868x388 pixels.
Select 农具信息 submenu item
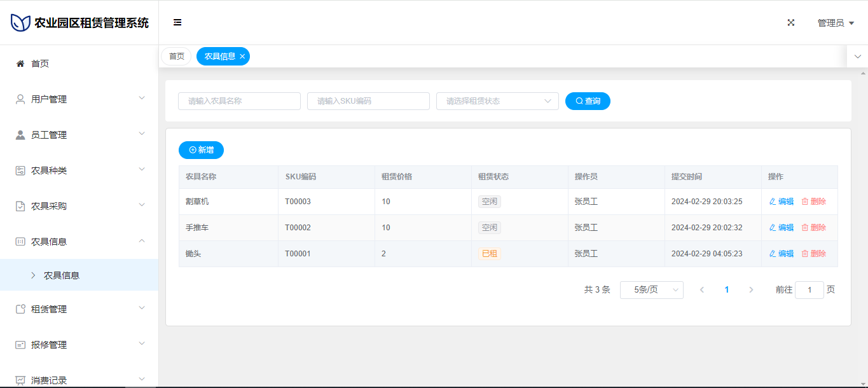tap(62, 275)
